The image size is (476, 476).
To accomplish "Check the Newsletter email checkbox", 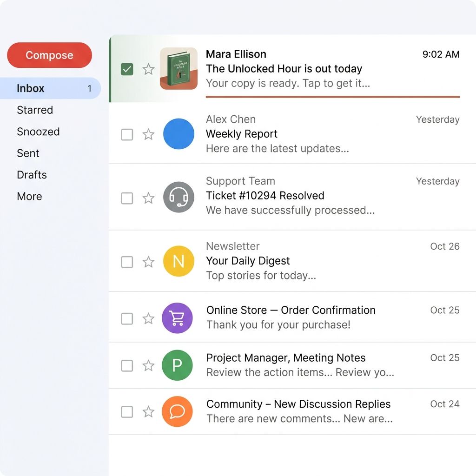I will pos(127,262).
